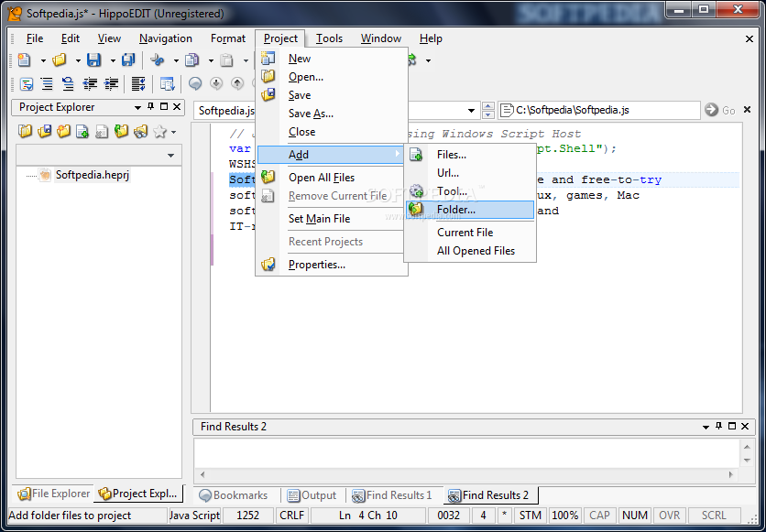This screenshot has height=532, width=766.
Task: Pin the Find Results 2 panel
Action: [718, 426]
